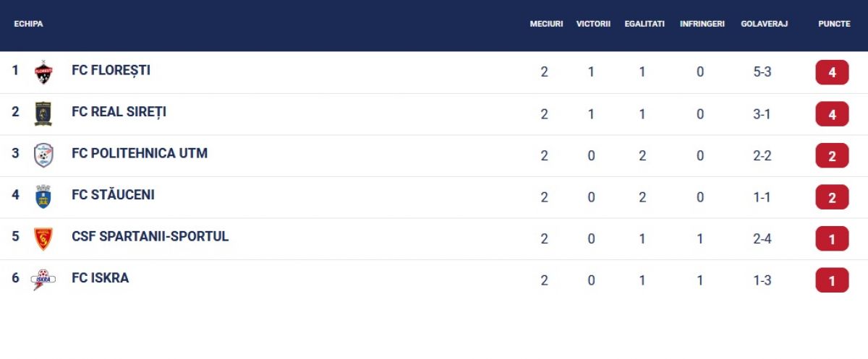
Task: Click the FC Politehnica UTM crest
Action: 43,155
